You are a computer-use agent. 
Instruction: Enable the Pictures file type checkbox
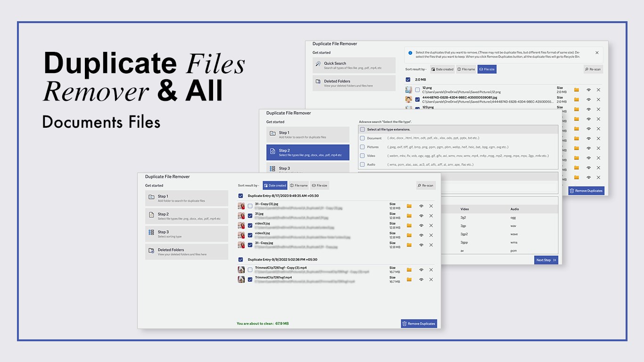(363, 147)
